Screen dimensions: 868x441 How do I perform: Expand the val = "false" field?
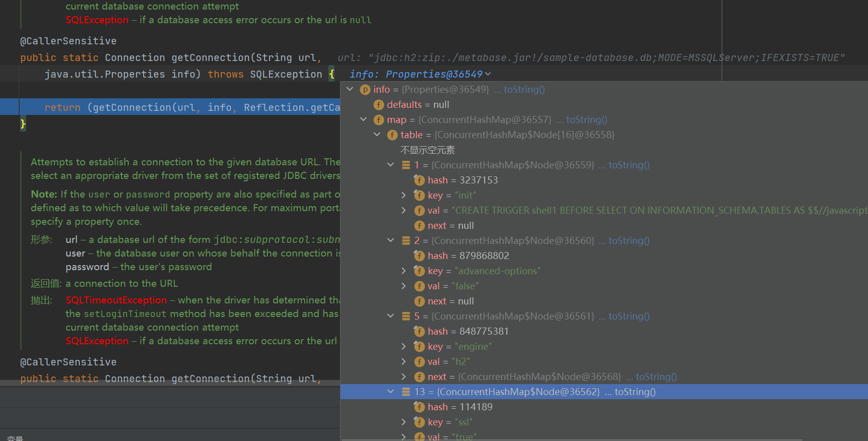coord(404,286)
